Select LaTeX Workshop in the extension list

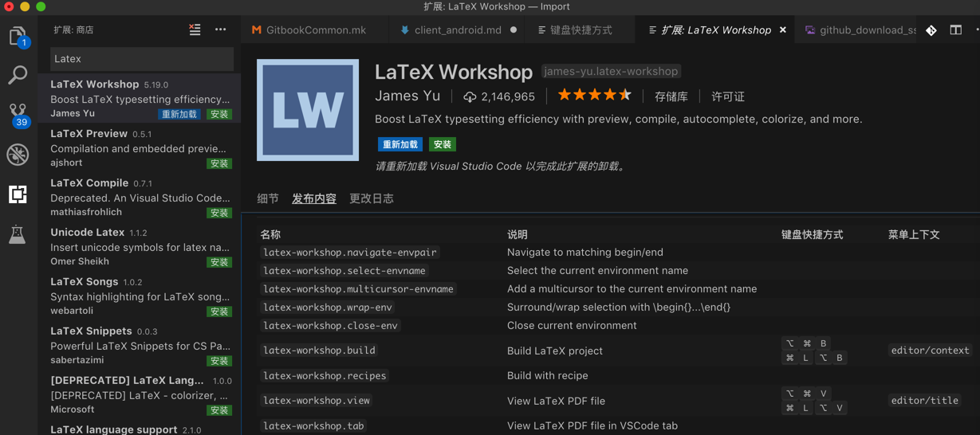pos(140,98)
